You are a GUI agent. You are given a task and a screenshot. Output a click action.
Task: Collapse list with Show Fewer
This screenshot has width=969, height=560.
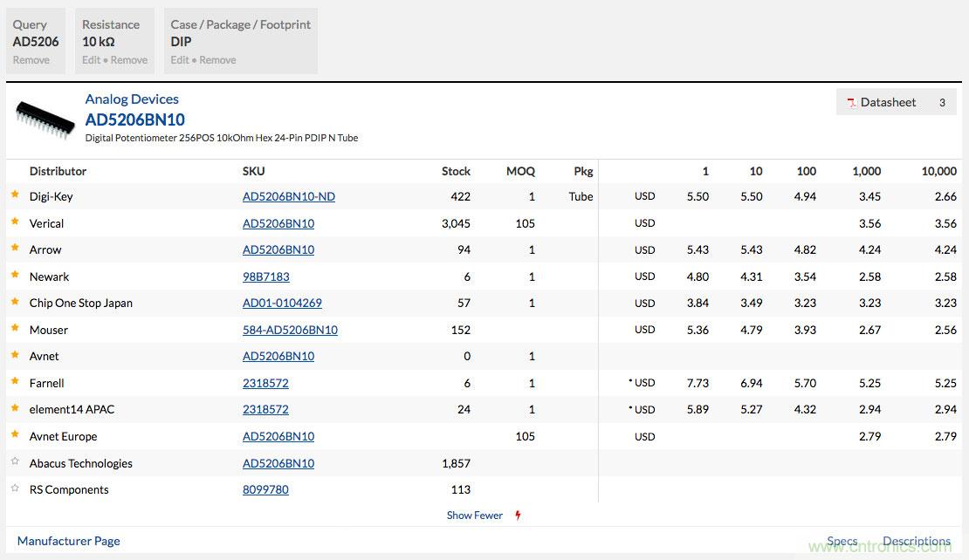474,516
